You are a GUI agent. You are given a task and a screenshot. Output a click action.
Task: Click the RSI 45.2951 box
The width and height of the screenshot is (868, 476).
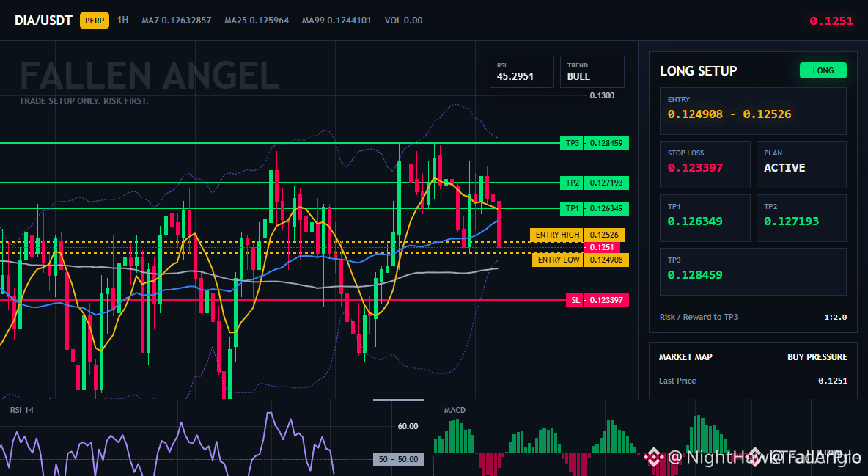point(521,71)
